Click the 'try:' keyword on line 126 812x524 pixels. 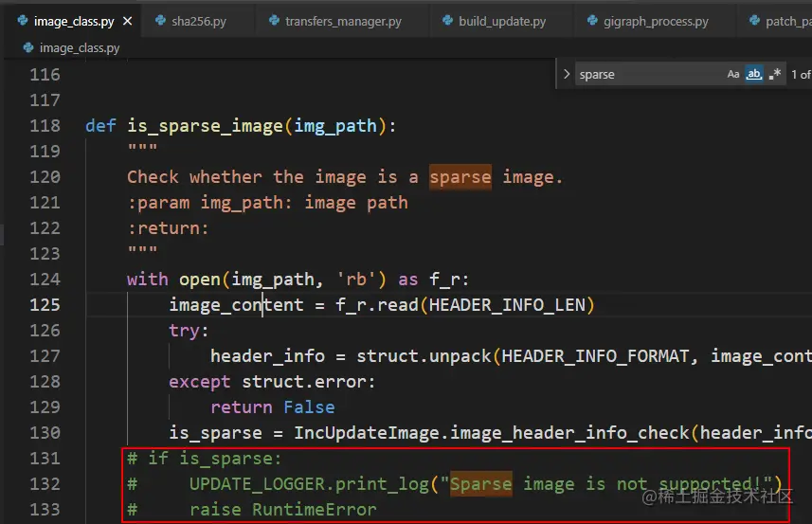tap(189, 331)
